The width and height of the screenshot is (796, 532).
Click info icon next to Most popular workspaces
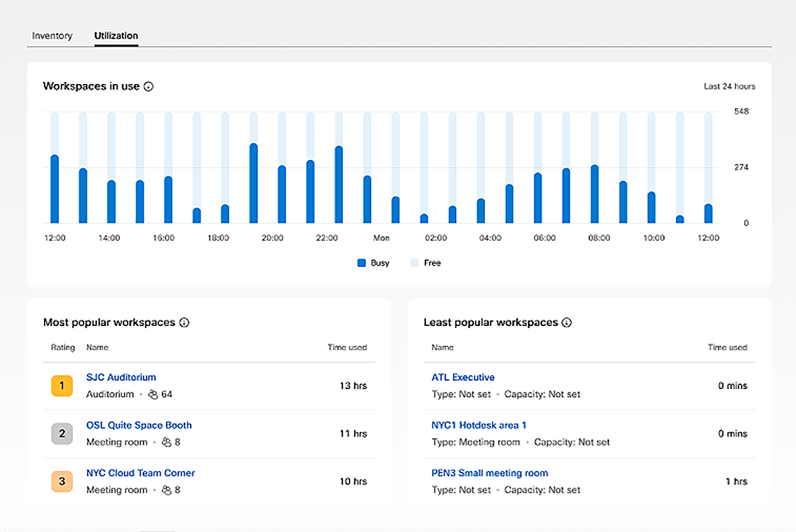pos(184,323)
